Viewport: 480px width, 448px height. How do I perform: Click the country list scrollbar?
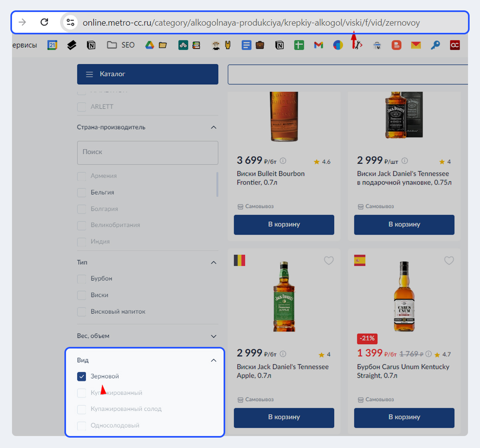click(x=217, y=184)
